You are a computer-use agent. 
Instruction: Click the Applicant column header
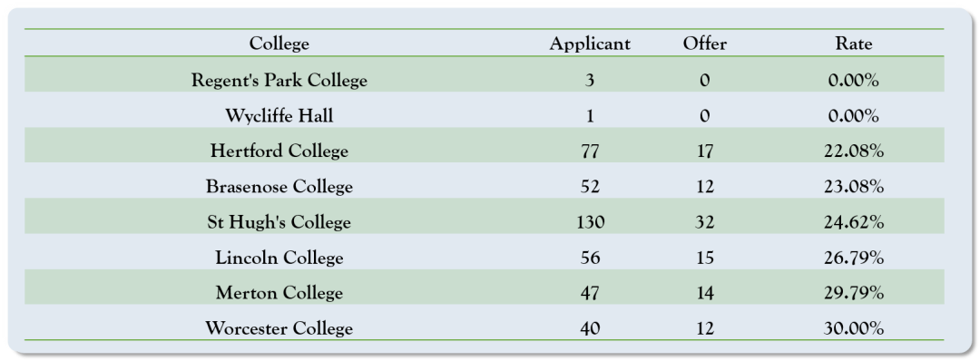tap(590, 44)
